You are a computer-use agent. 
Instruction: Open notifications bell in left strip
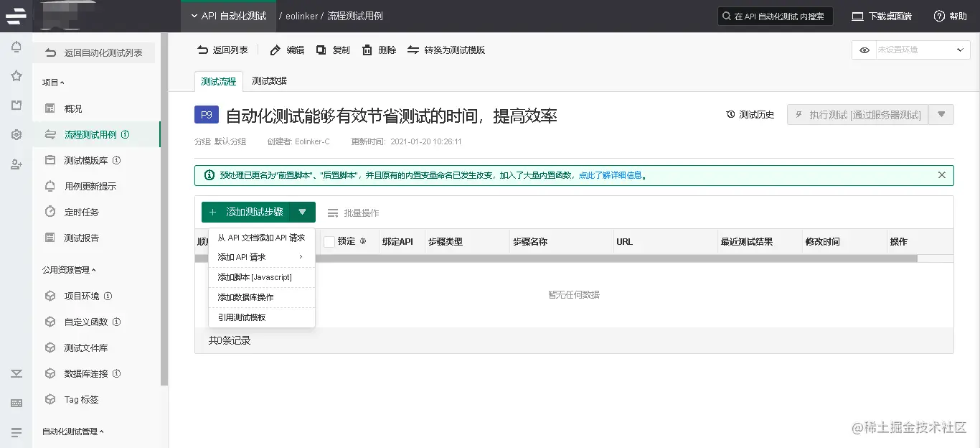coord(17,47)
